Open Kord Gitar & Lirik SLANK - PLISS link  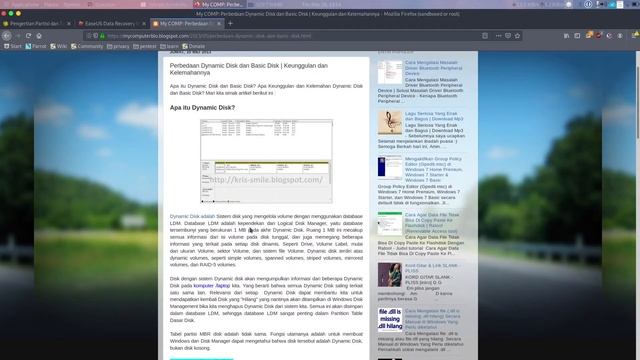[x=432, y=268]
